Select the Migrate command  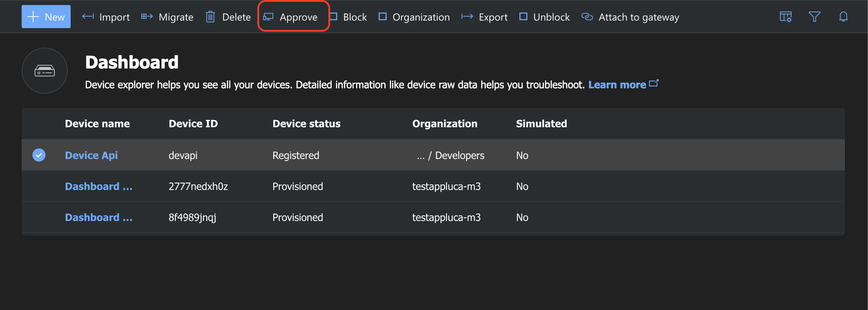pyautogui.click(x=167, y=17)
